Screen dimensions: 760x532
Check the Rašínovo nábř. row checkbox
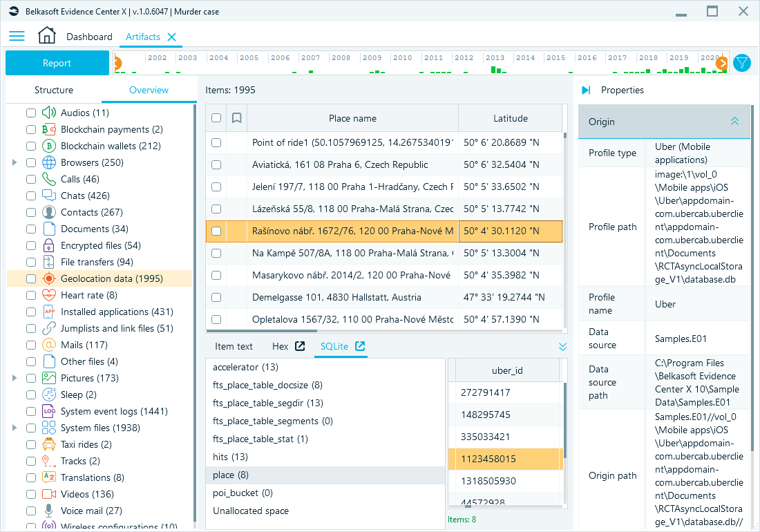click(216, 231)
